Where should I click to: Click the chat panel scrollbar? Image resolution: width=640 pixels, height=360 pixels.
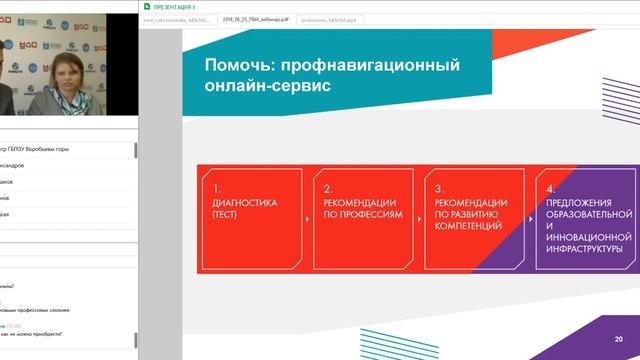[136, 340]
